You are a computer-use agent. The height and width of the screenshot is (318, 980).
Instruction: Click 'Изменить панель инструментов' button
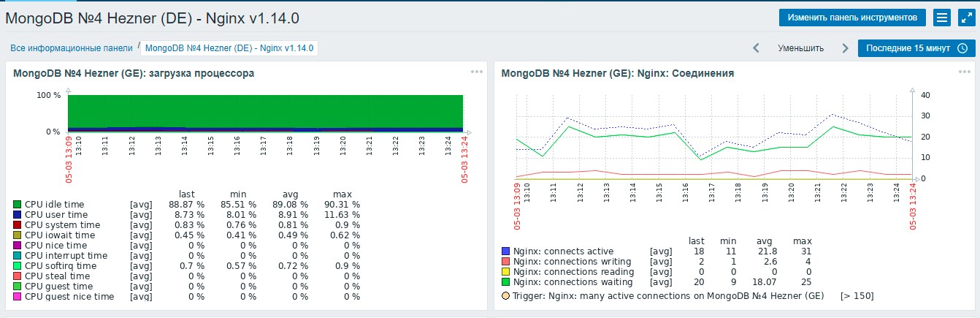coord(852,18)
